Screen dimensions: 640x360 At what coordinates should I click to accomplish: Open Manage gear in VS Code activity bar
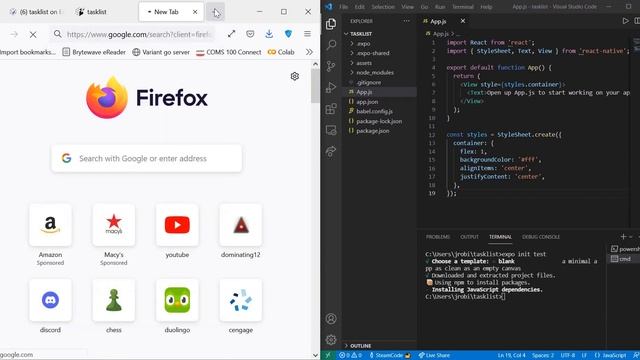tap(331, 339)
